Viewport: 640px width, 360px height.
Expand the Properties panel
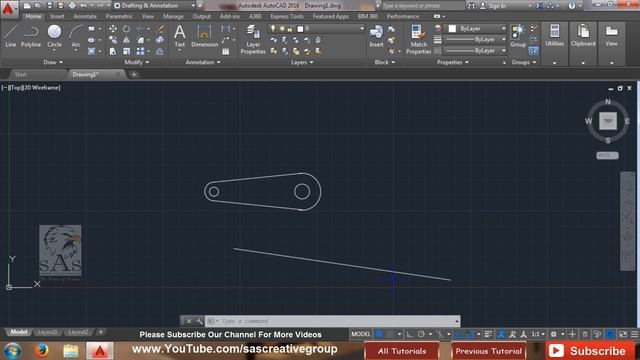point(453,62)
